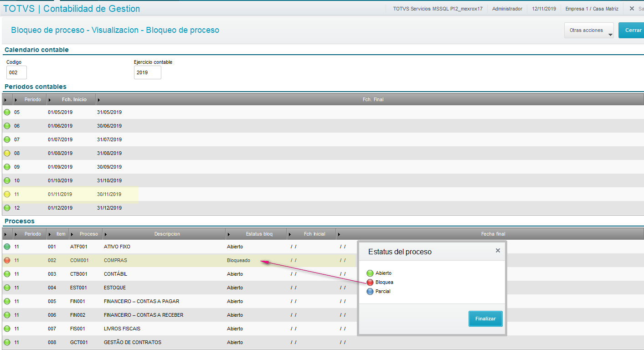
Task: Select ATIVO FIXO description cell
Action: click(117, 247)
